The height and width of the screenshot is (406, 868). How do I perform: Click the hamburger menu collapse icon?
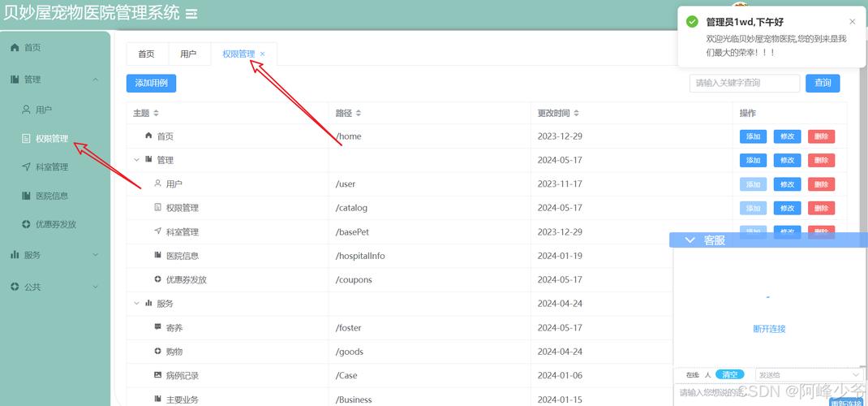click(191, 14)
